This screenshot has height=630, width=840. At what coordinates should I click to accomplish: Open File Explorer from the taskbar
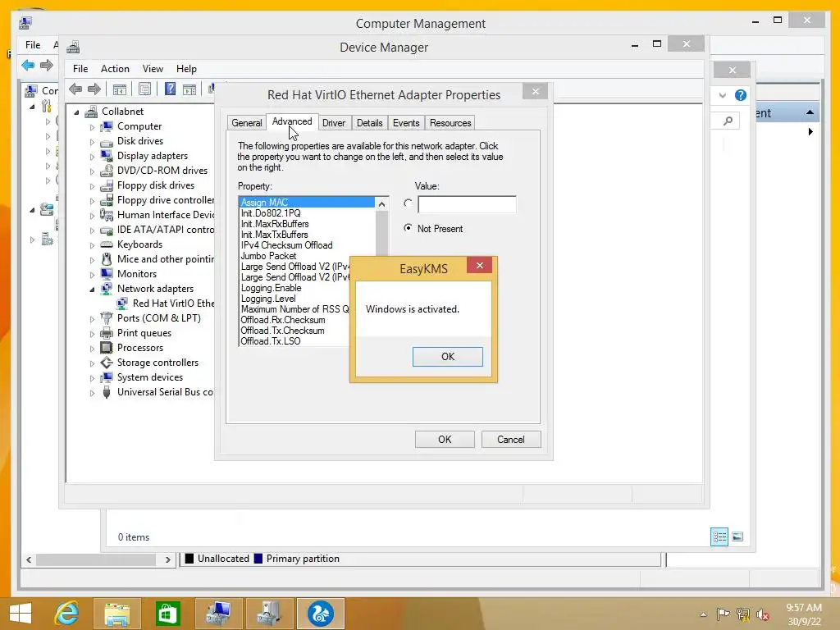pyautogui.click(x=116, y=614)
